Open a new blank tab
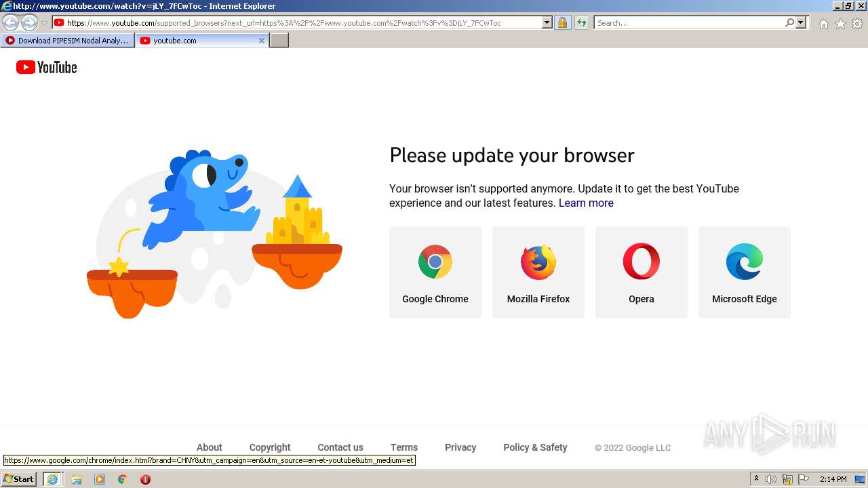The width and height of the screenshot is (868, 488). click(279, 41)
